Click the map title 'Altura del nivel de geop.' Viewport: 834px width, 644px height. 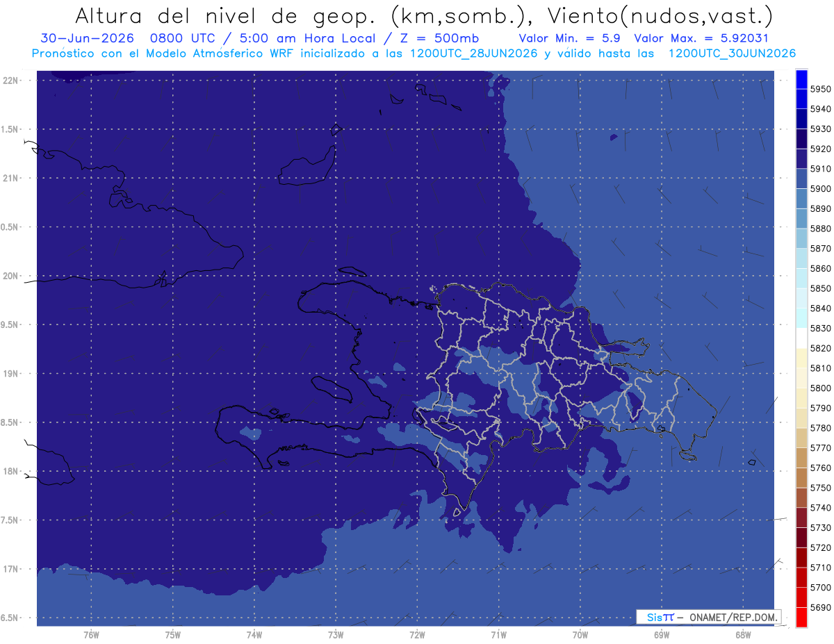coord(226,15)
